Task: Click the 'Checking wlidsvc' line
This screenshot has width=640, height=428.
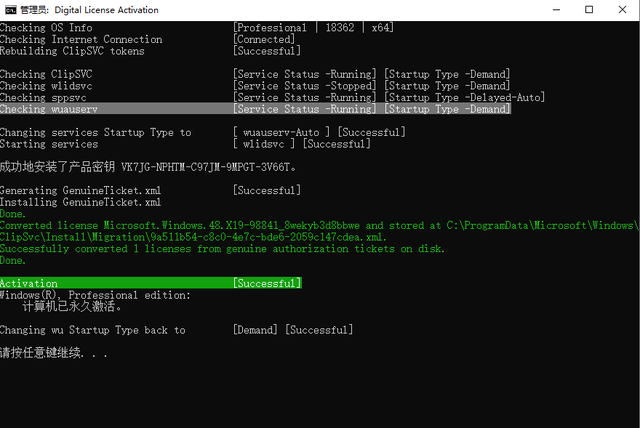Action: [46, 86]
